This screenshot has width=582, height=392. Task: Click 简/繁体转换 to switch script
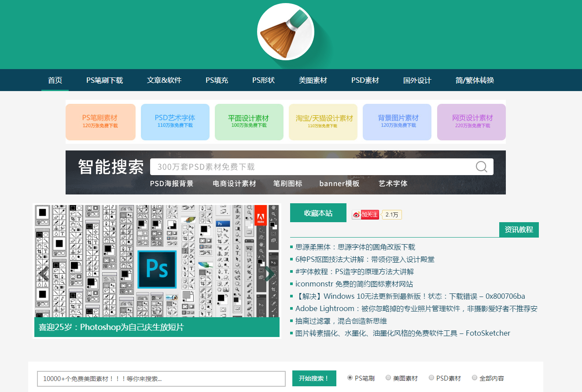(475, 80)
